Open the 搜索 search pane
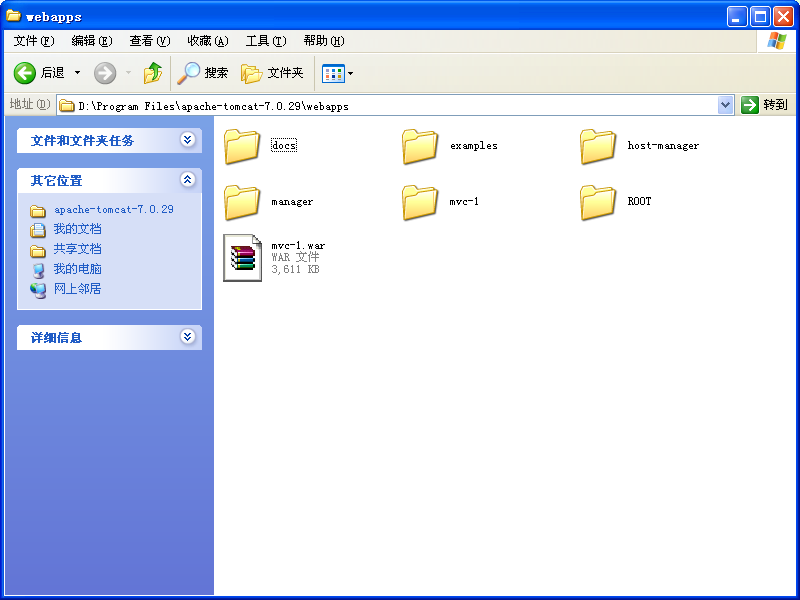 coord(203,73)
